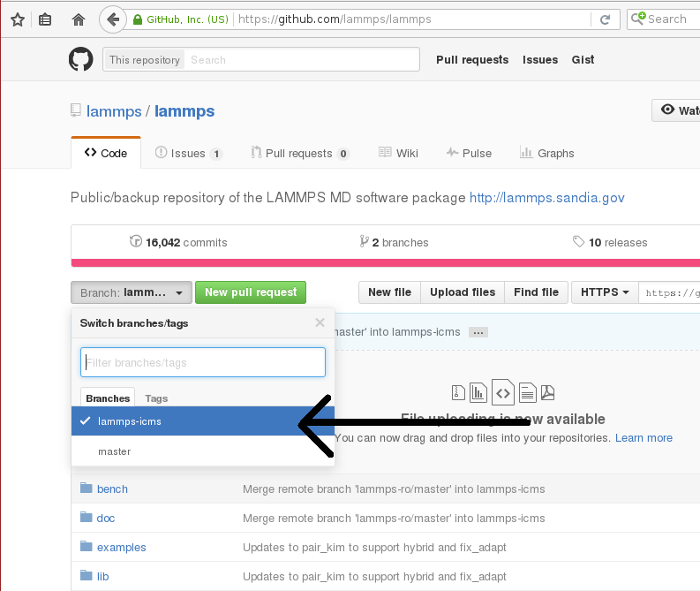Screen dimensions: 700x591
Task: Click the Find file button
Action: coord(536,292)
